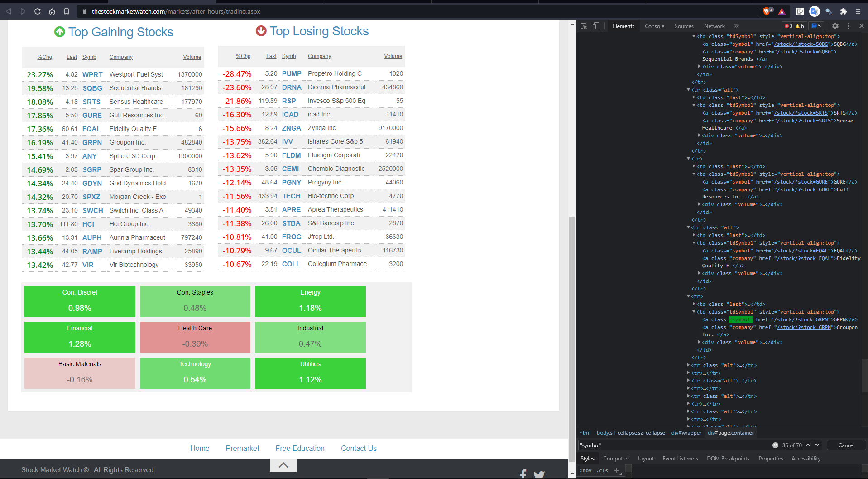This screenshot has height=479, width=868.
Task: Open the Extensions puzzle piece menu
Action: [843, 11]
